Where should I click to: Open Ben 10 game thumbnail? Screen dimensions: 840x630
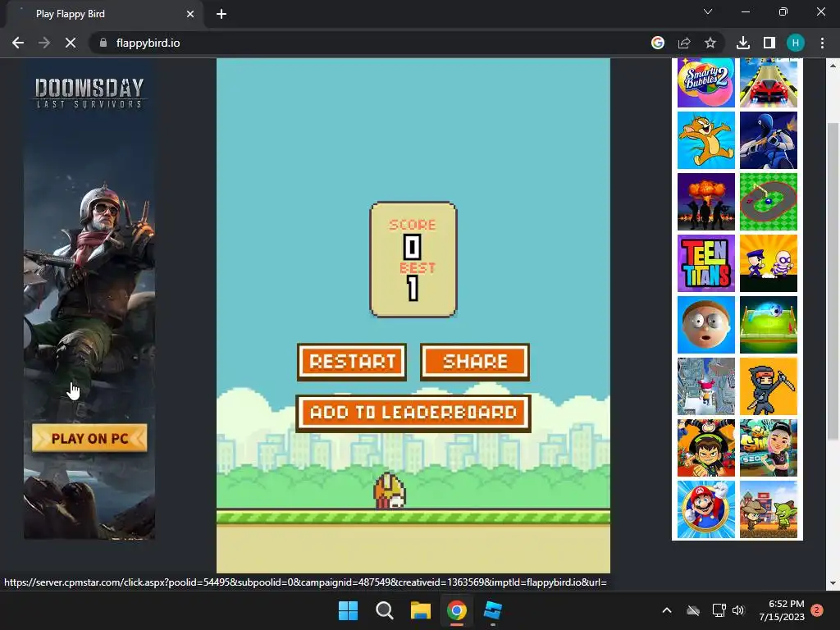[706, 449]
